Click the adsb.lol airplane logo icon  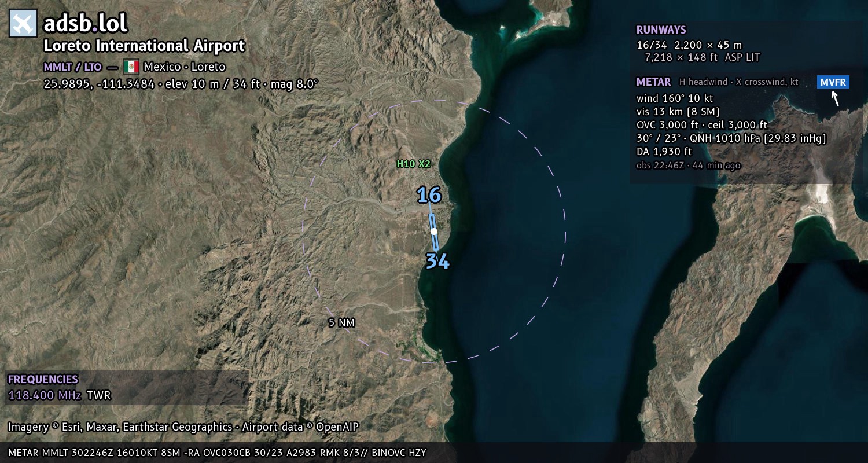pyautogui.click(x=23, y=24)
